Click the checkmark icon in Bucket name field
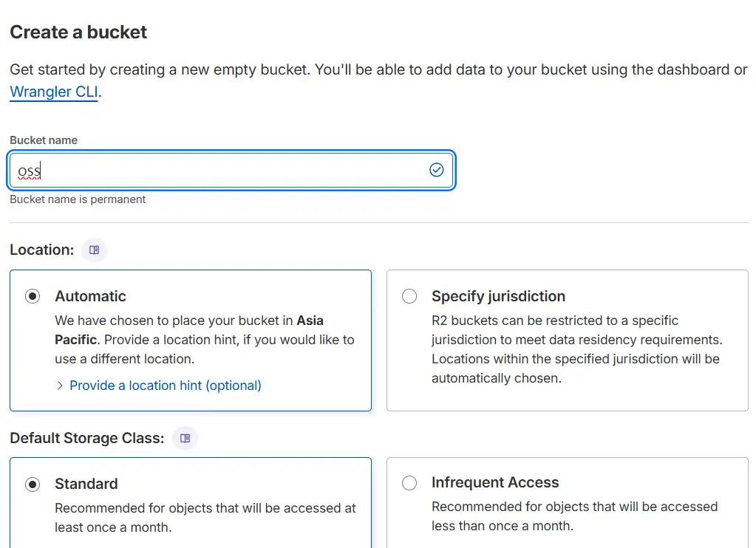This screenshot has height=548, width=756. tap(437, 171)
